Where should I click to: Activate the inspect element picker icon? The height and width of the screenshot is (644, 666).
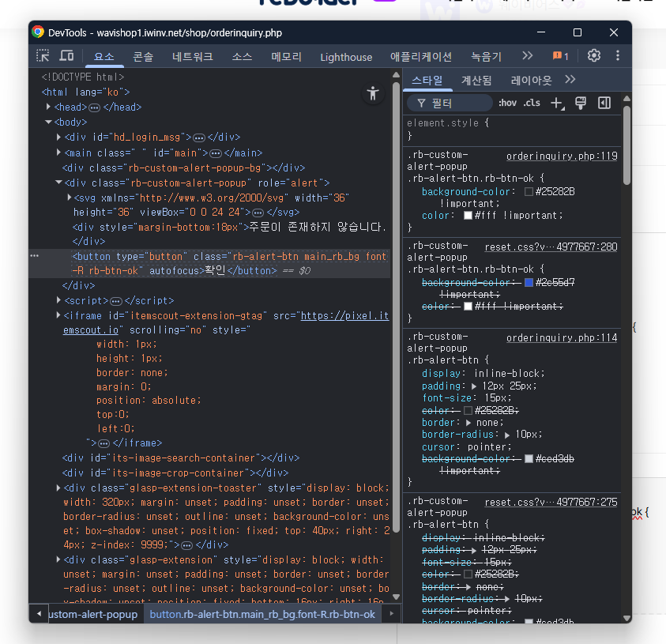coord(43,55)
